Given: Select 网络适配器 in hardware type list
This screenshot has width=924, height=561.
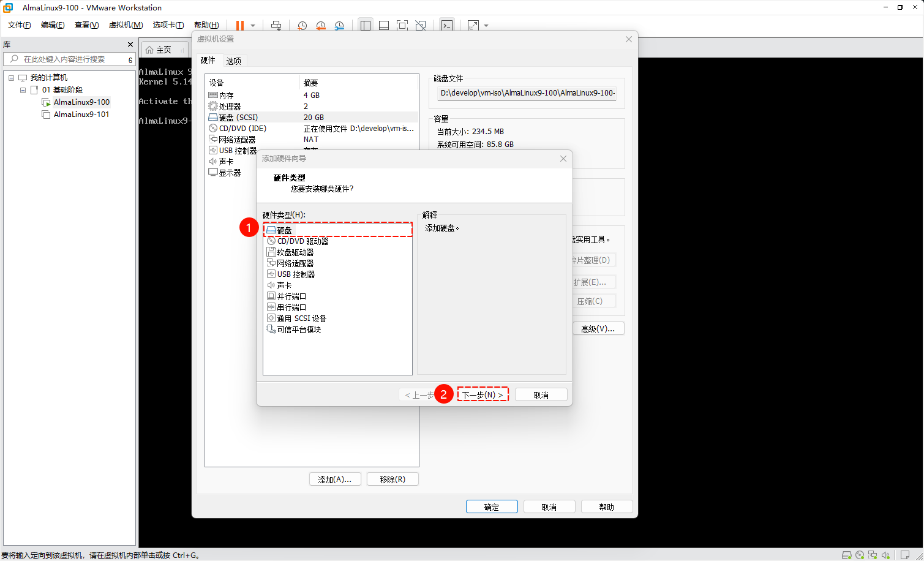Looking at the screenshot, I should click(x=295, y=263).
